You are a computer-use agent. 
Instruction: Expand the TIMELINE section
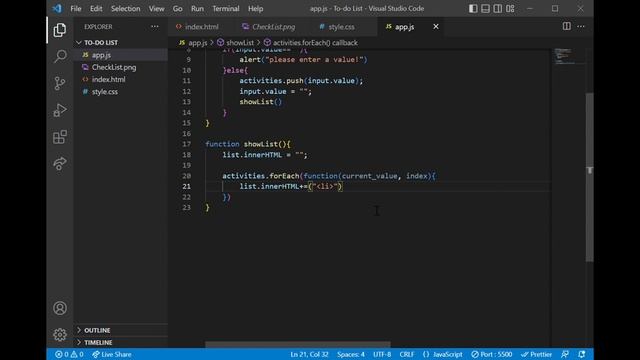click(120, 342)
